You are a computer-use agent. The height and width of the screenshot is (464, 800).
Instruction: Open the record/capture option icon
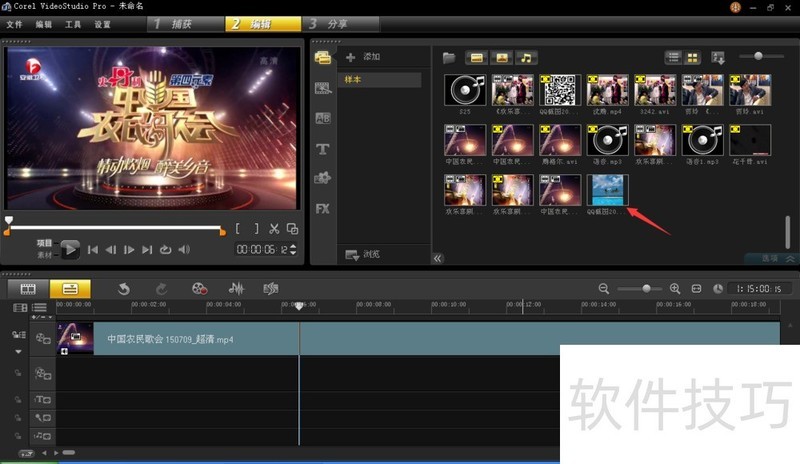coord(199,288)
